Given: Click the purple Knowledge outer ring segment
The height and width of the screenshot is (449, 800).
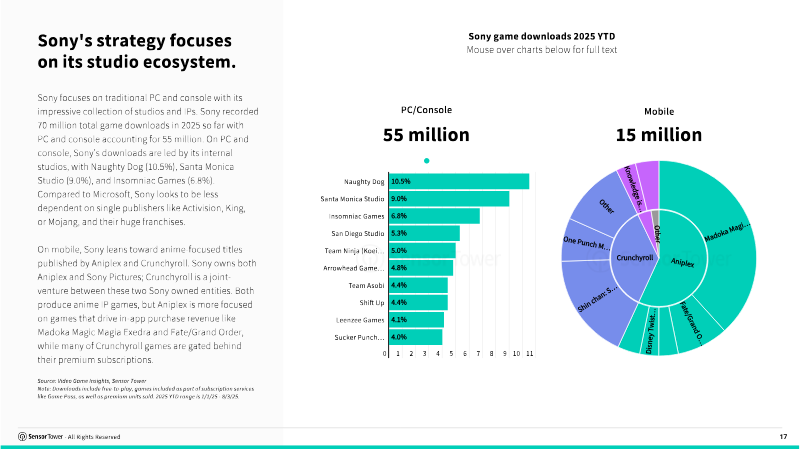Looking at the screenshot, I should (633, 189).
